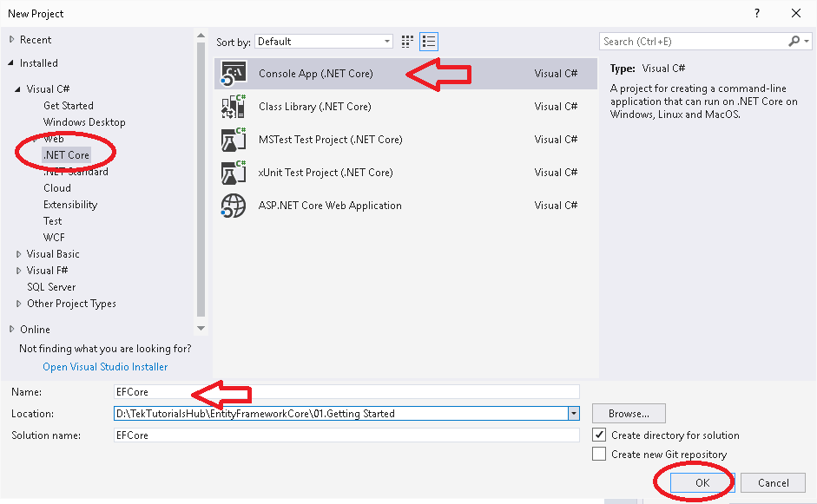Select the Extensibility category
The height and width of the screenshot is (504, 817).
[x=70, y=205]
